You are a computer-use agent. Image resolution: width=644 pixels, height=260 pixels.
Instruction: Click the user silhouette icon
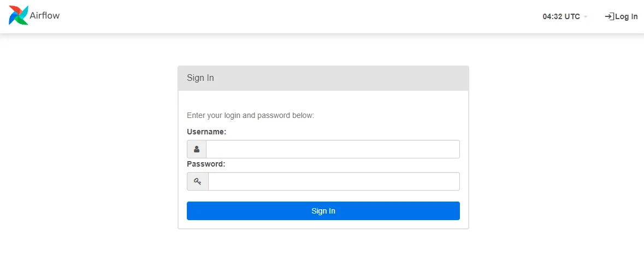click(x=197, y=149)
